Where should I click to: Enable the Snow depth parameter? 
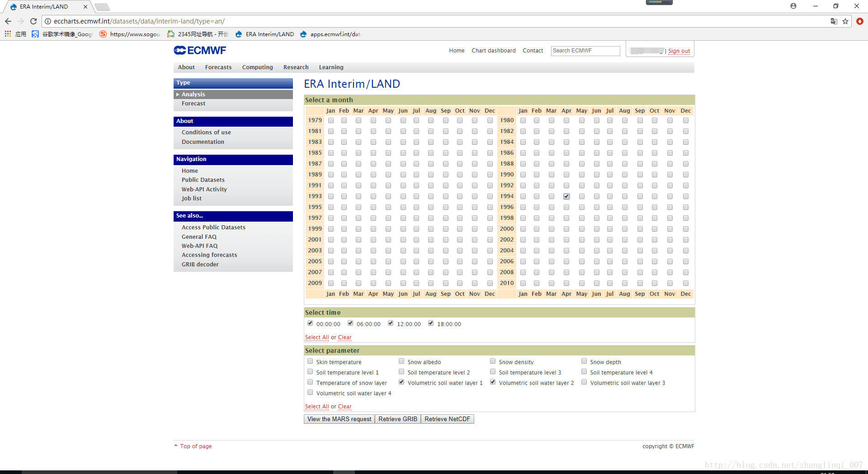tap(584, 361)
